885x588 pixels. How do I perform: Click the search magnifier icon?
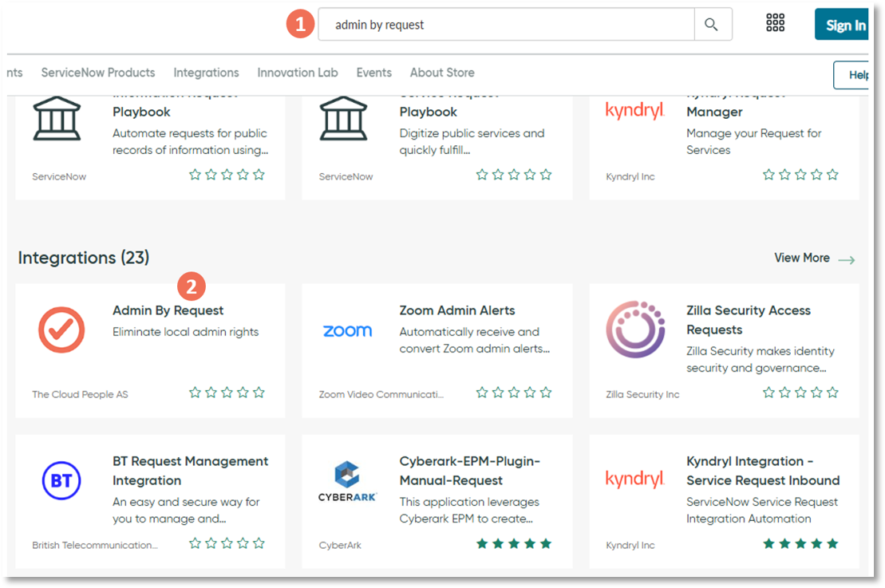click(711, 24)
